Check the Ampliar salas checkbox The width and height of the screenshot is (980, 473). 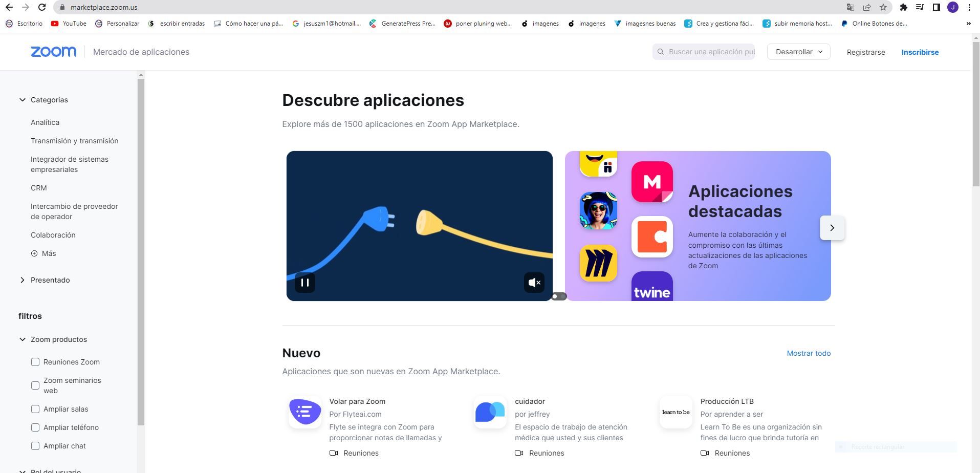[x=35, y=409]
